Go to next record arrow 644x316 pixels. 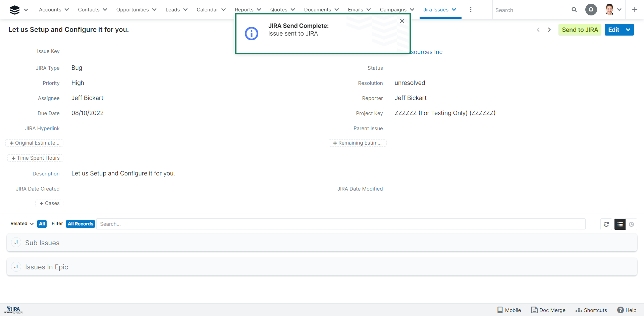549,30
